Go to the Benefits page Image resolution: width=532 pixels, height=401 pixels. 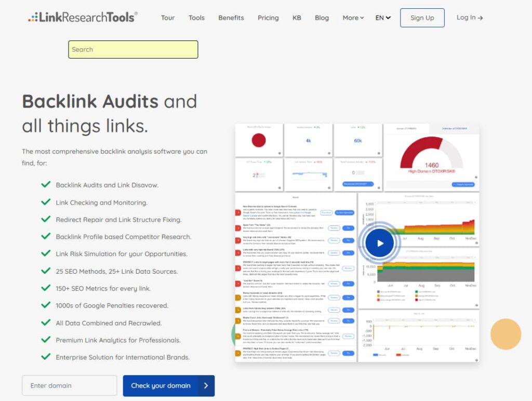(231, 18)
